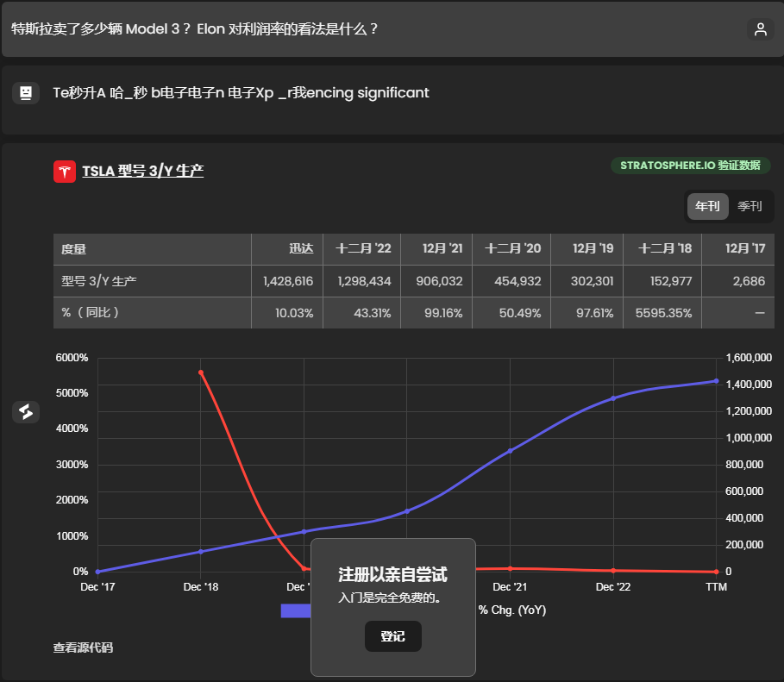Click the robot assistant avatar icon

point(26,92)
